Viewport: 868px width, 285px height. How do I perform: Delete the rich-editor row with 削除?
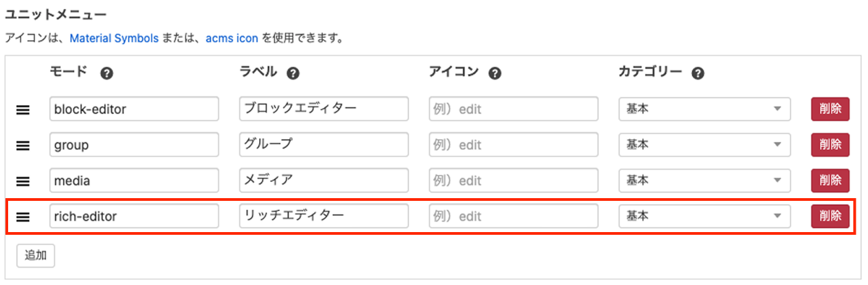[x=830, y=216]
